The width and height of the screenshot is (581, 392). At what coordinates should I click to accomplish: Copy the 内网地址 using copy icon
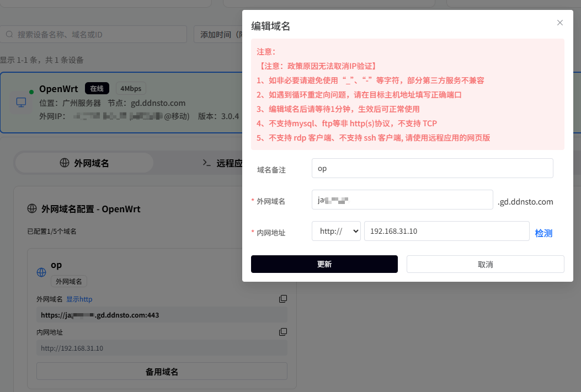tap(283, 332)
